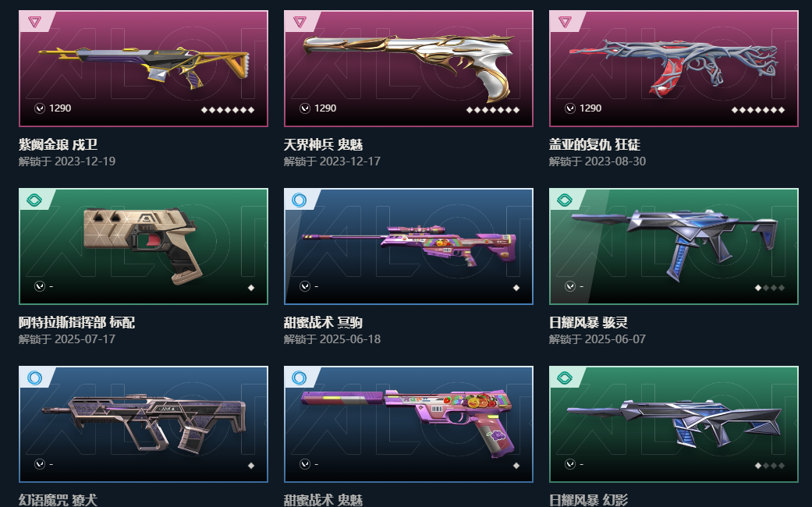Click VP currency icon on 盖亚的复仇 狂徒 card
This screenshot has height=507, width=812.
tap(569, 108)
